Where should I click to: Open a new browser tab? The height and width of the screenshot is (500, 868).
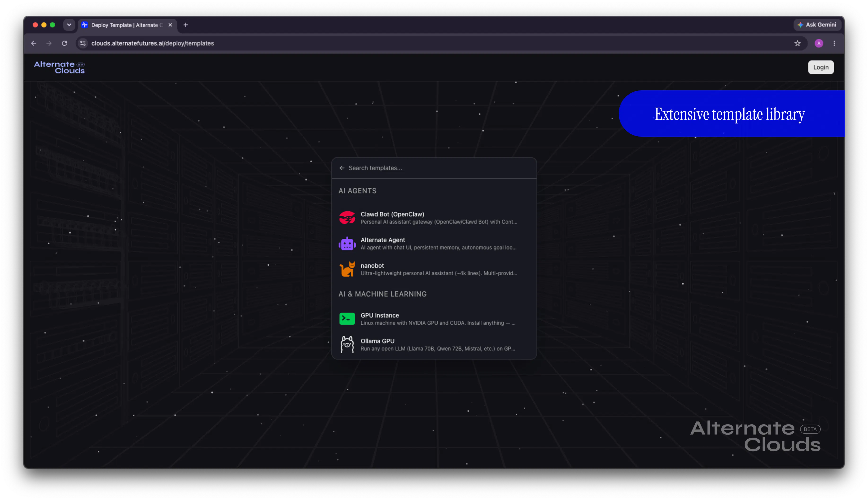186,25
